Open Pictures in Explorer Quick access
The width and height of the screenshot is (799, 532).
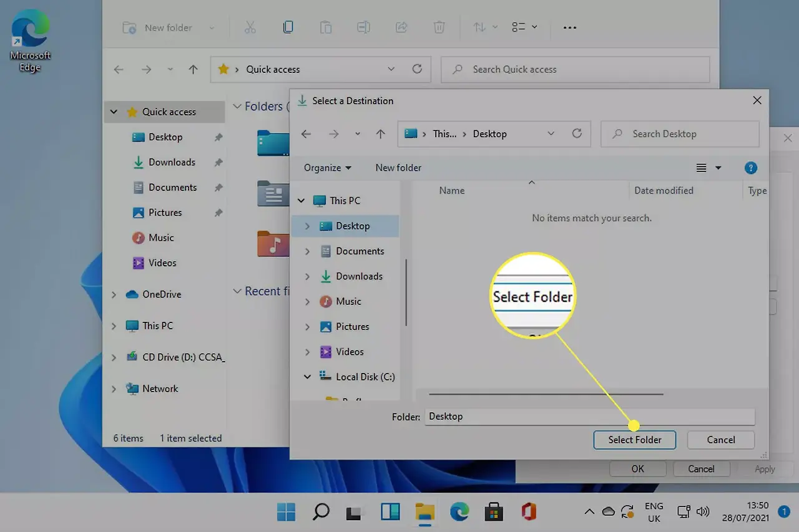pyautogui.click(x=165, y=213)
